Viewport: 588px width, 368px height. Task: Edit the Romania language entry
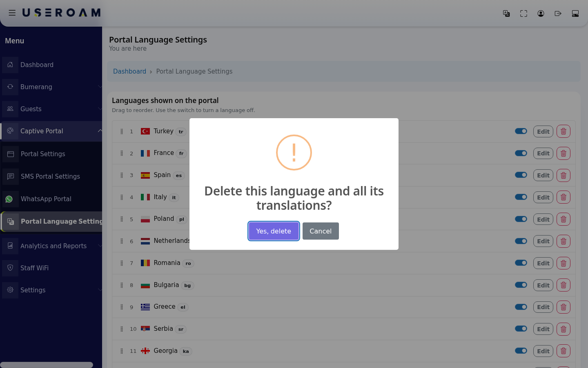point(543,263)
